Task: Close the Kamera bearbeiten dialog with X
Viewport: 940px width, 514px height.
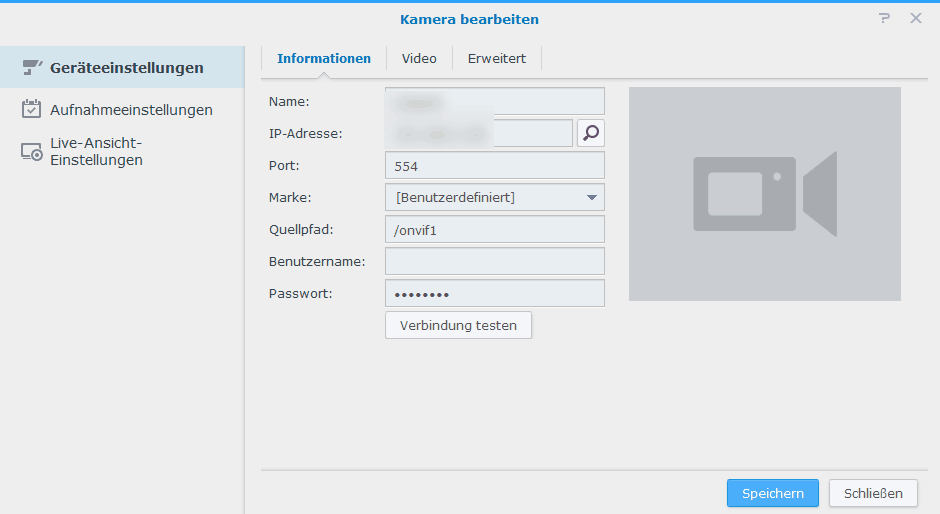Action: pos(915,18)
